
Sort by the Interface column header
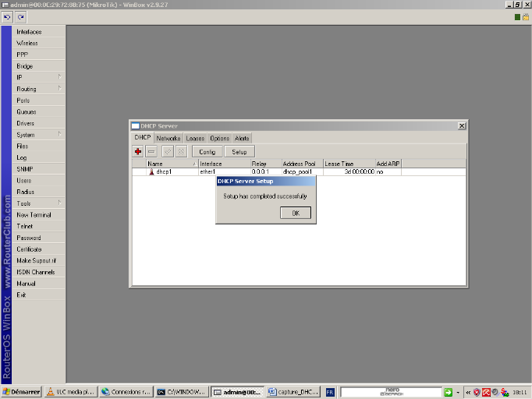(x=225, y=164)
